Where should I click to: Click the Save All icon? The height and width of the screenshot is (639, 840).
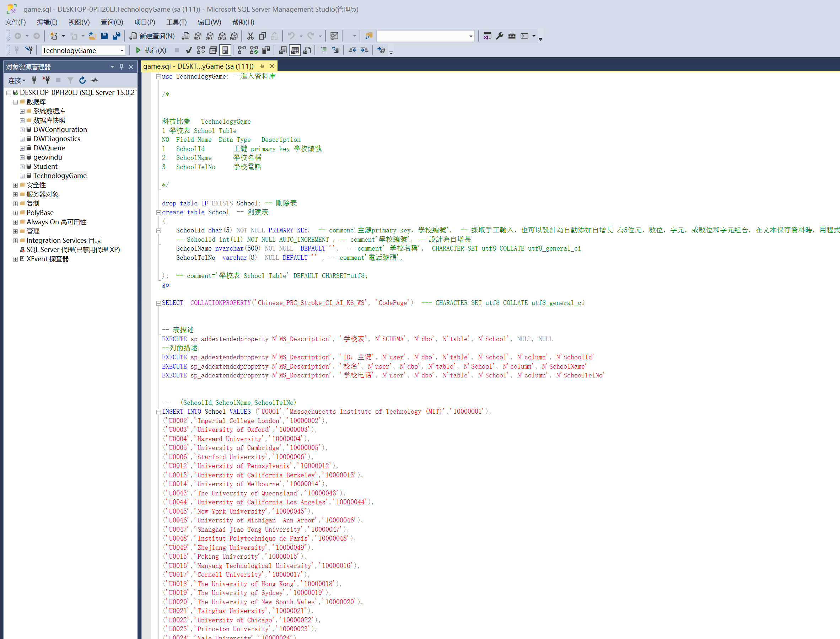(116, 36)
